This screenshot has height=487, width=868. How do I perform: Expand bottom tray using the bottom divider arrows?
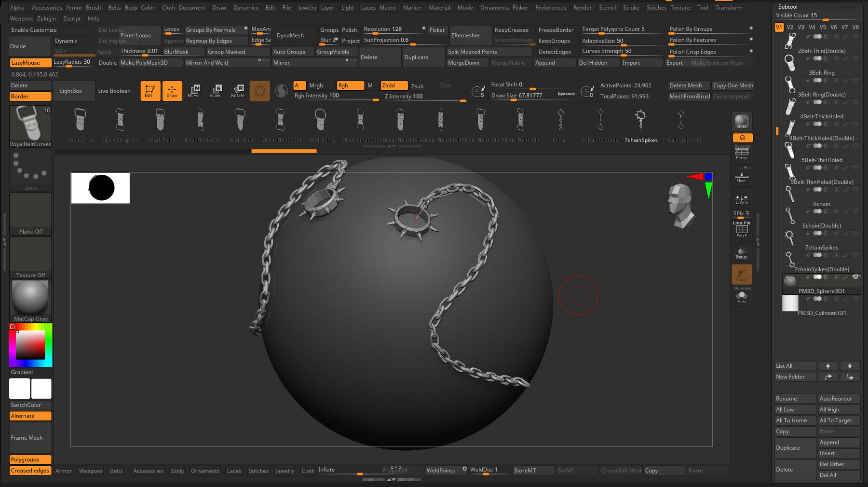point(392,480)
